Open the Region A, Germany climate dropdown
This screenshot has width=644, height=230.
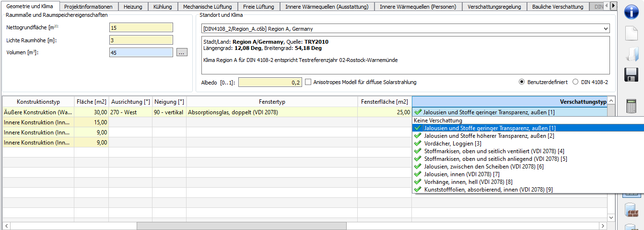[406, 29]
